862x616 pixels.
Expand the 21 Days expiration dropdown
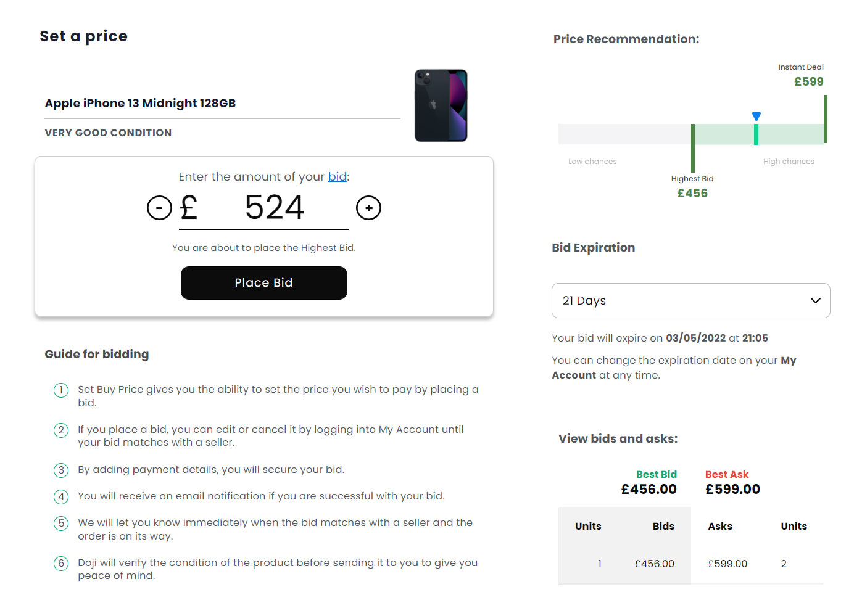pyautogui.click(x=690, y=301)
